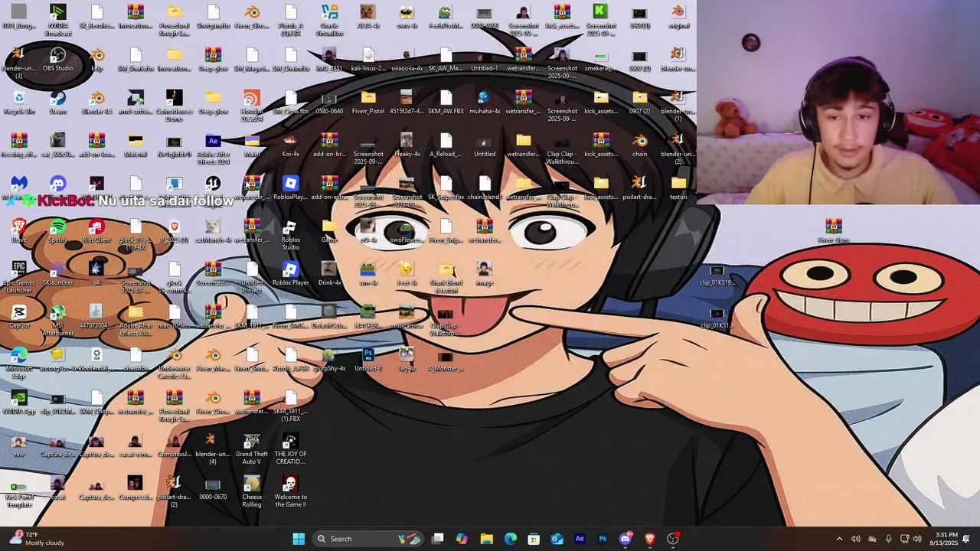This screenshot has height=551, width=980.
Task: Switch to OBS Studio in the taskbar
Action: pyautogui.click(x=673, y=539)
